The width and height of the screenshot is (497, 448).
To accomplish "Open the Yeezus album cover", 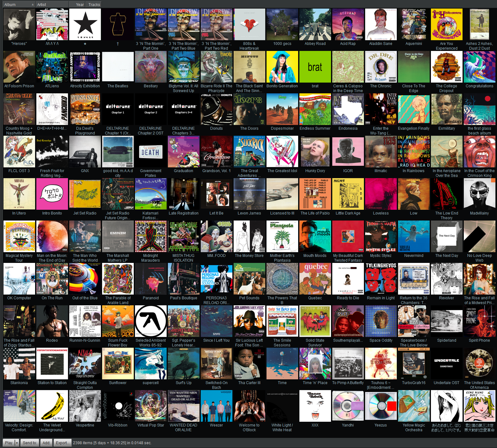I will pyautogui.click(x=381, y=406).
